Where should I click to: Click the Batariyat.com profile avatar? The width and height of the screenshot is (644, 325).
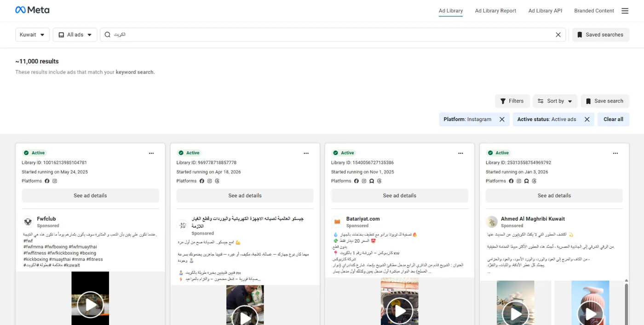pos(337,222)
